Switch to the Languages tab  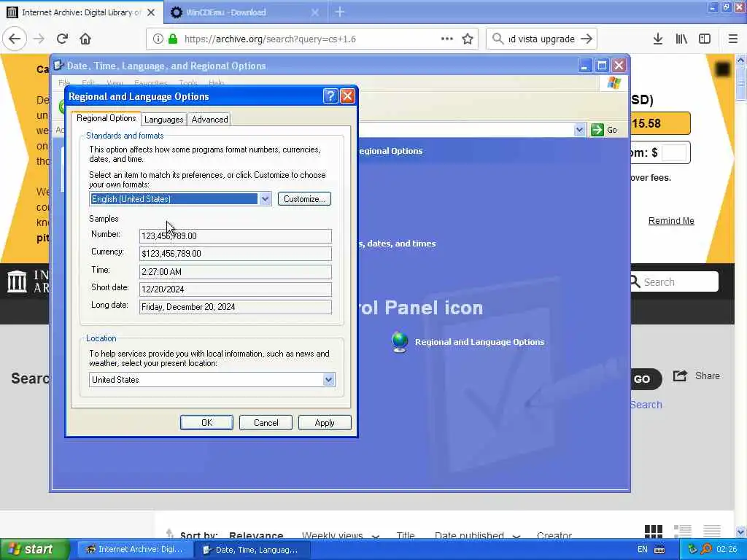(164, 120)
